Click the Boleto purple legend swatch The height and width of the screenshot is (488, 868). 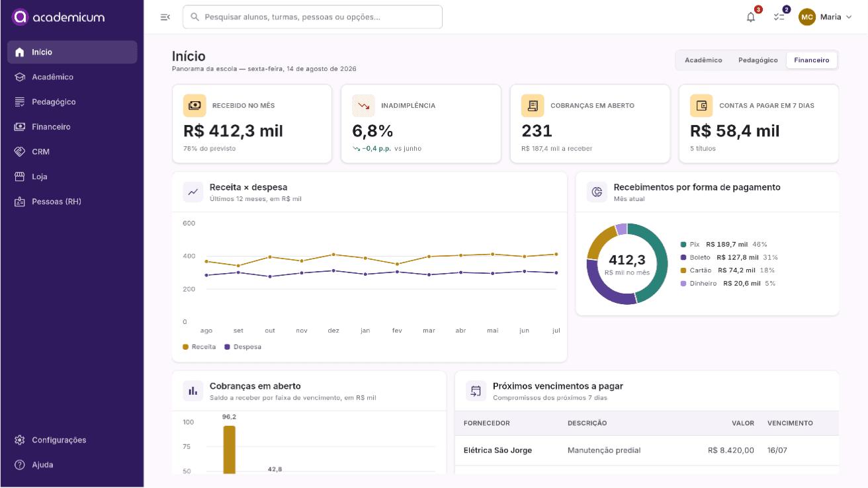point(683,257)
